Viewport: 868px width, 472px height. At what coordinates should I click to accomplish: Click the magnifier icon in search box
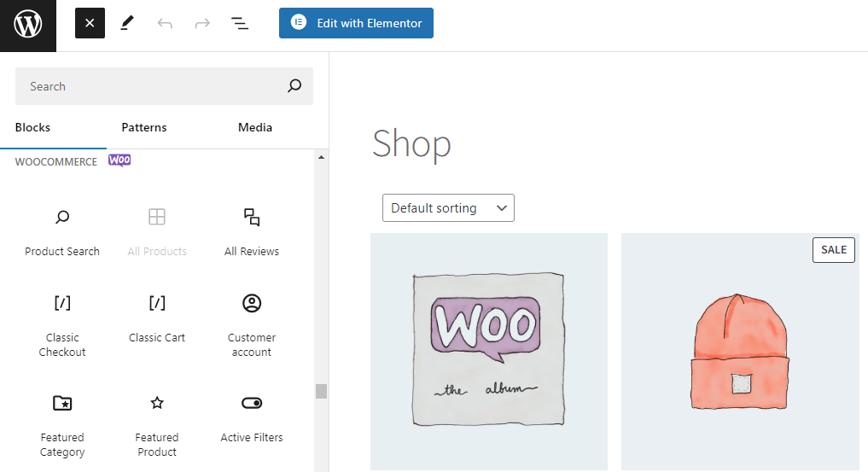pos(294,85)
